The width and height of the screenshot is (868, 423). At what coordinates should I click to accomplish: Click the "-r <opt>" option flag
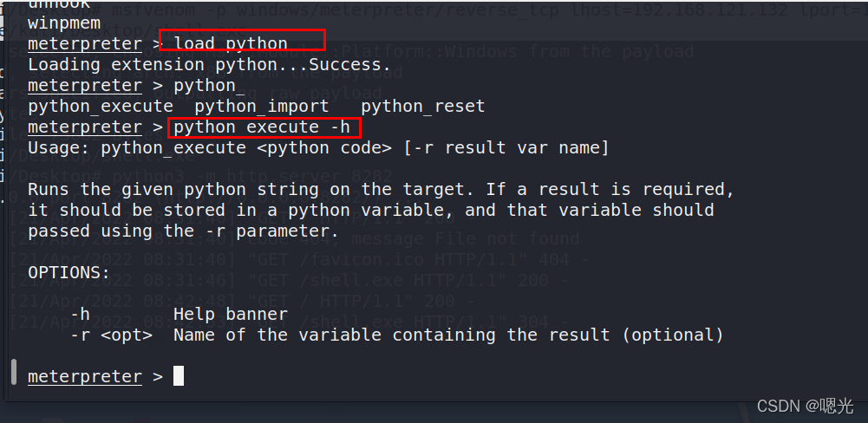tap(111, 335)
